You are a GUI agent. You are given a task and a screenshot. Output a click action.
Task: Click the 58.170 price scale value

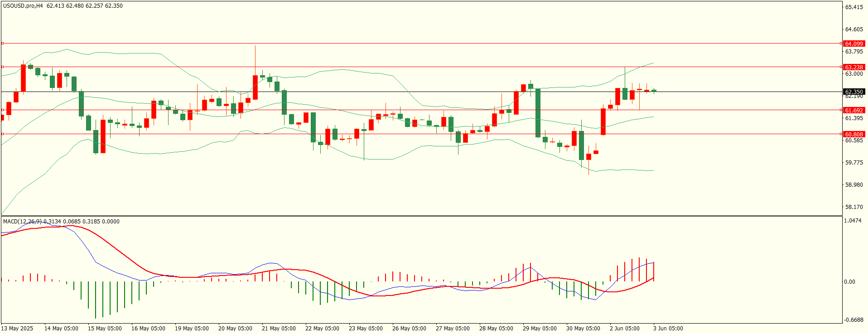click(x=854, y=207)
